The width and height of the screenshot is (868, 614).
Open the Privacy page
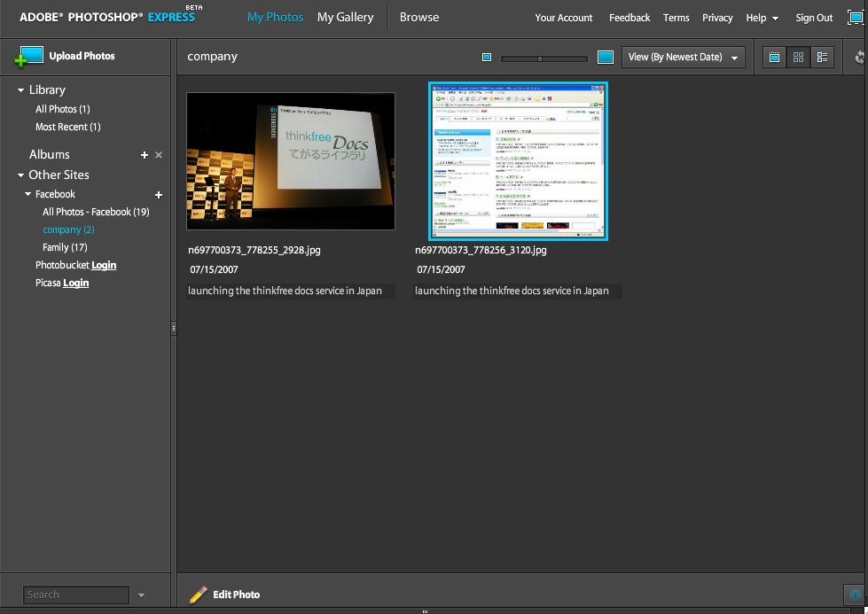[x=717, y=18]
